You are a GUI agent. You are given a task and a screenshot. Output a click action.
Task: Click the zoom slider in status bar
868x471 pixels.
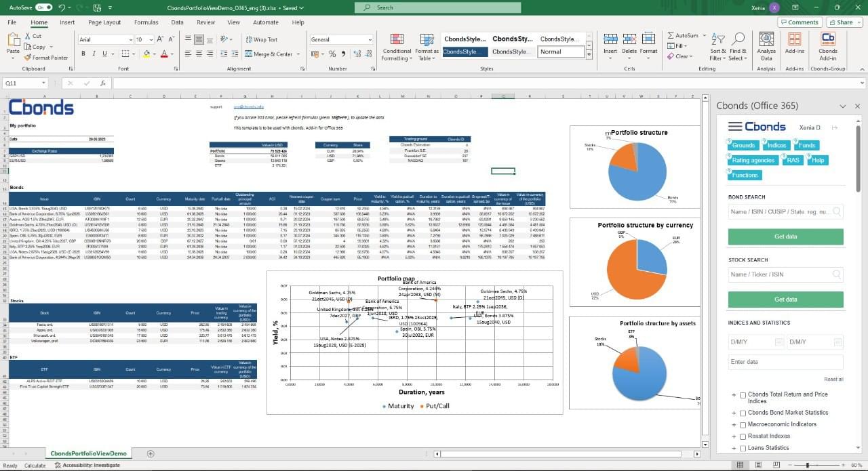[x=807, y=466]
